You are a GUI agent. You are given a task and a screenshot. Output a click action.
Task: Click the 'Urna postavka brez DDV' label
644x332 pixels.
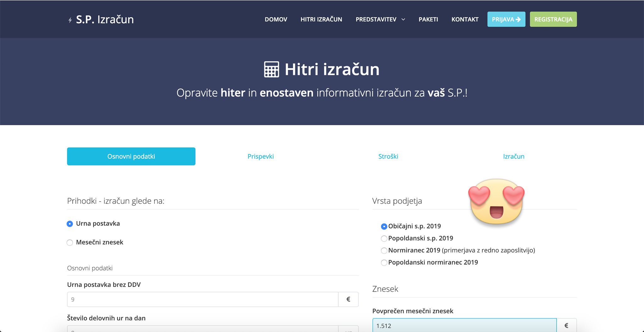point(104,285)
